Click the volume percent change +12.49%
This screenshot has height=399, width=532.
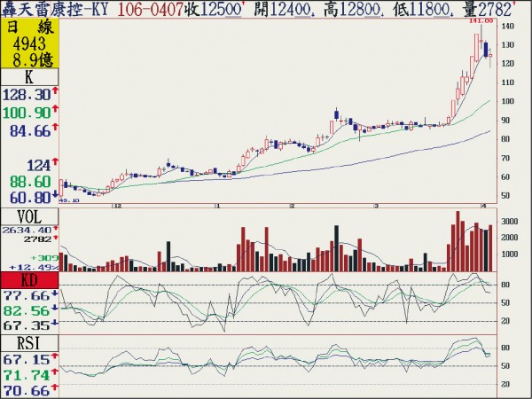tap(34, 268)
